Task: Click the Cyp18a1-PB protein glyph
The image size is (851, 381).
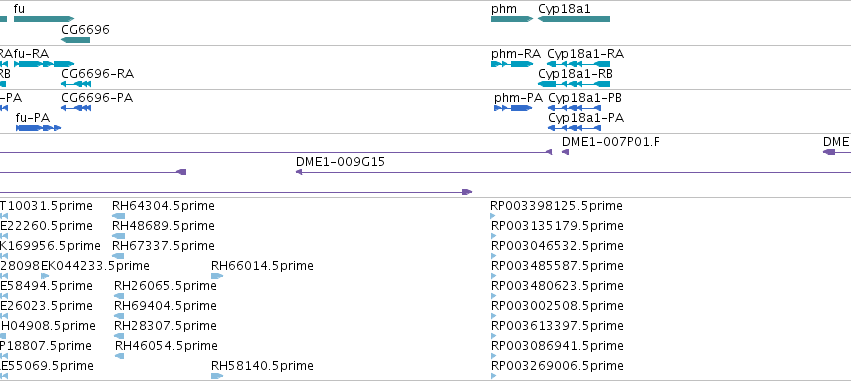Action: click(x=575, y=108)
